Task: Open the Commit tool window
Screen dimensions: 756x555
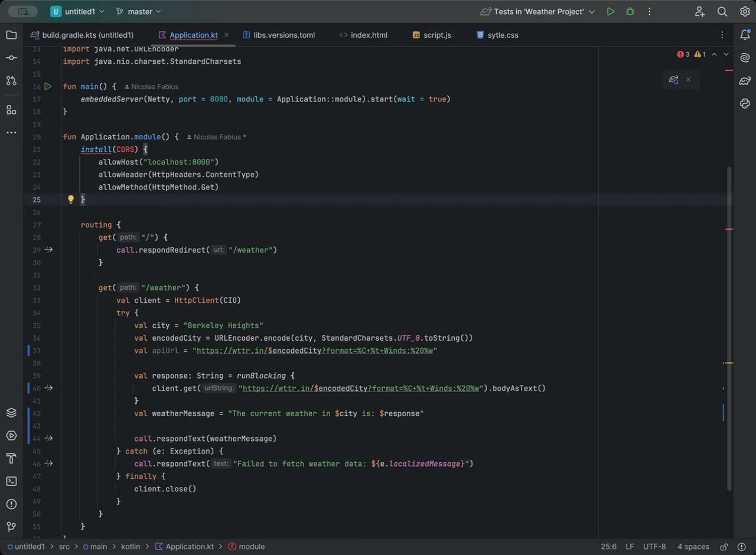Action: click(11, 58)
